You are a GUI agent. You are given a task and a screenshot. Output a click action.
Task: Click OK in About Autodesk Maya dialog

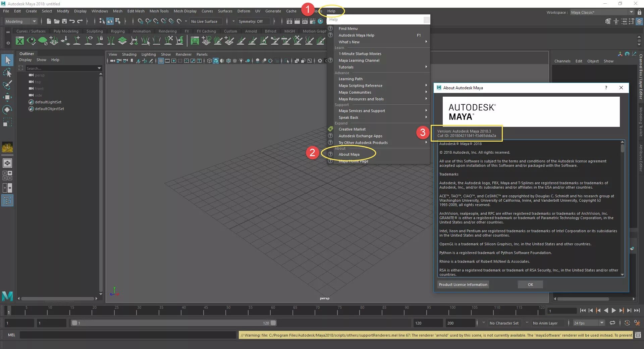(x=530, y=285)
